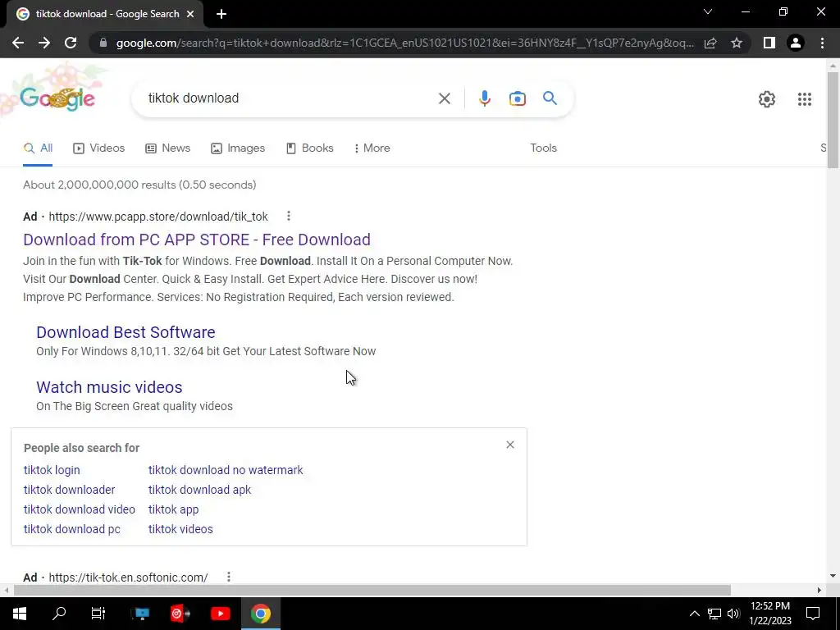Select the All results tab
Image resolution: width=840 pixels, height=630 pixels.
click(38, 148)
